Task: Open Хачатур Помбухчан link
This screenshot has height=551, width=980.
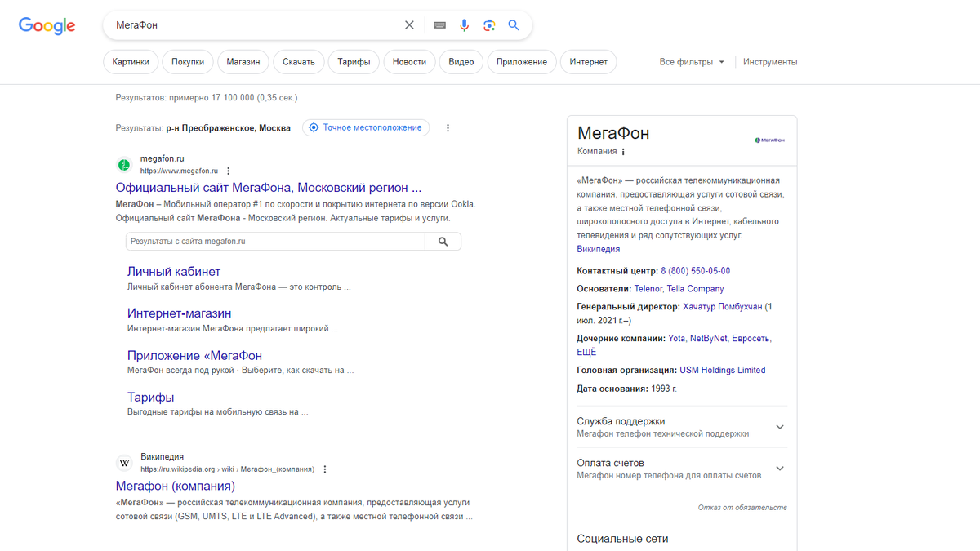Action: (723, 307)
